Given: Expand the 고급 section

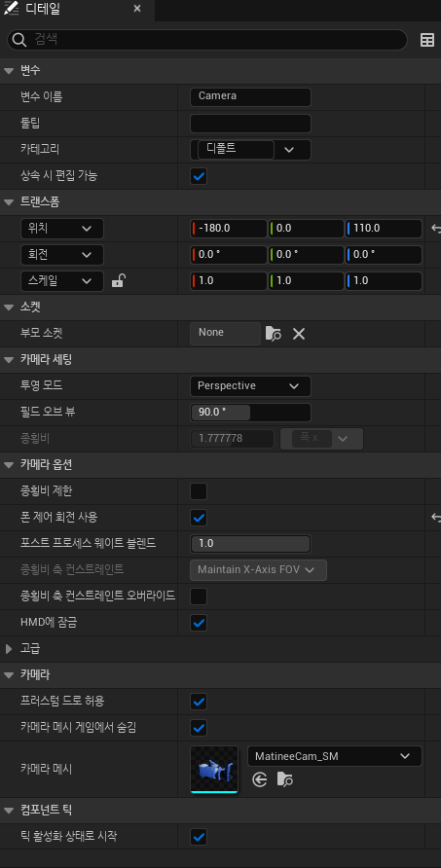Looking at the screenshot, I should (9, 648).
